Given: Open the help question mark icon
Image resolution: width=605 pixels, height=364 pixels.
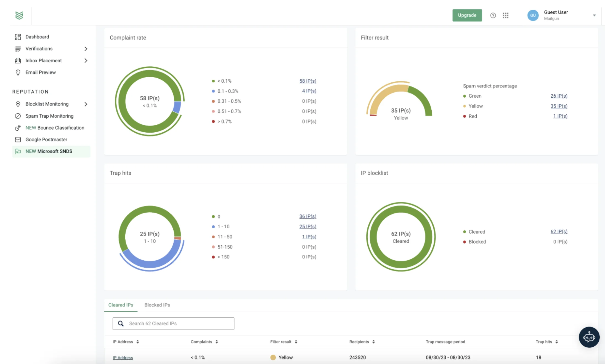Looking at the screenshot, I should (x=493, y=15).
